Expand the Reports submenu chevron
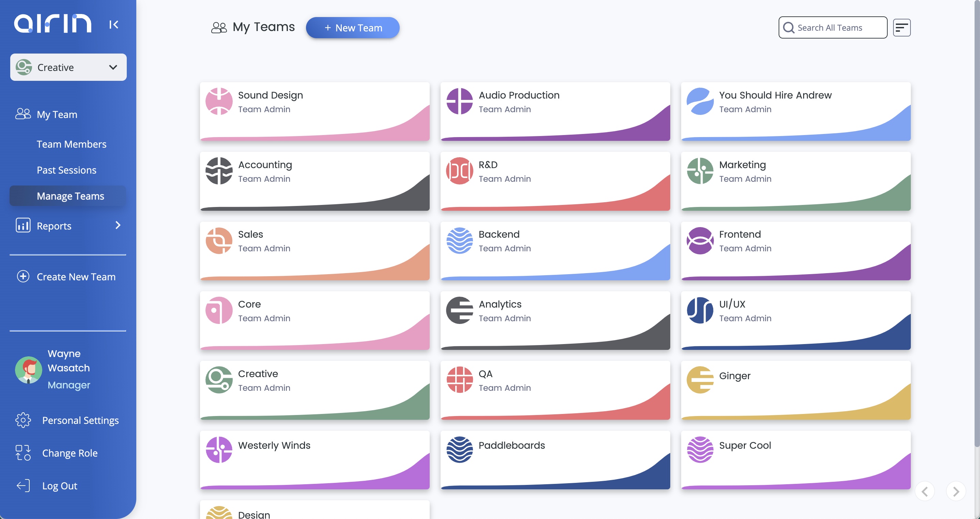This screenshot has width=980, height=519. [x=118, y=225]
